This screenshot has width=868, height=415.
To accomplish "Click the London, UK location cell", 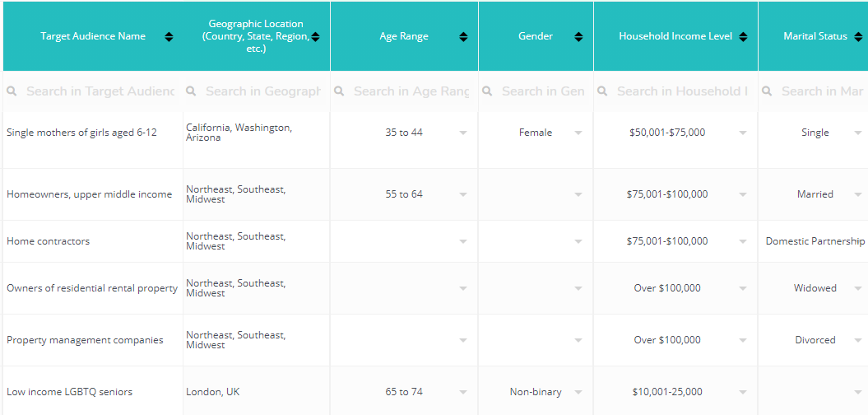I will (257, 392).
